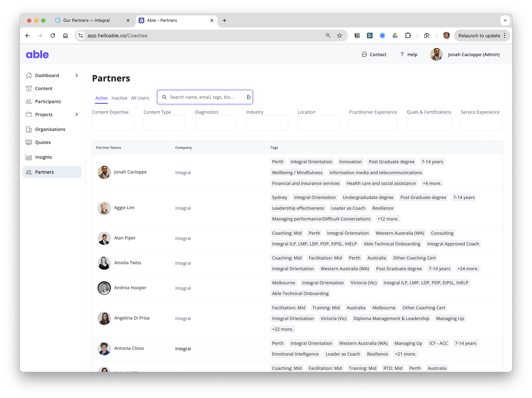Viewport: 532px width, 398px height.
Task: Open Alan Piper's partner row name
Action: (x=124, y=238)
